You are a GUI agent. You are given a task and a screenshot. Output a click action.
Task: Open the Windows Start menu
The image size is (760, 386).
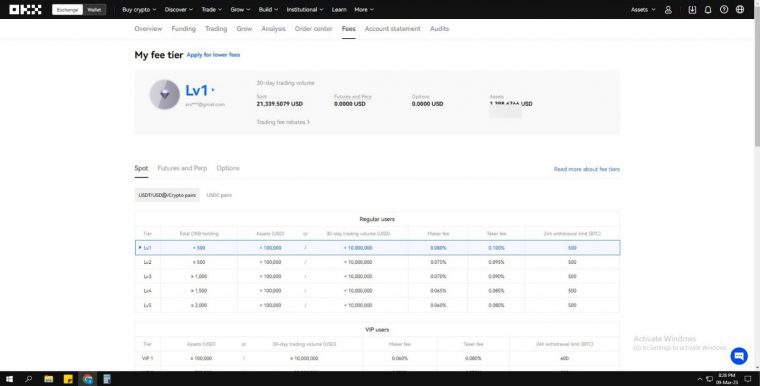tap(9, 379)
